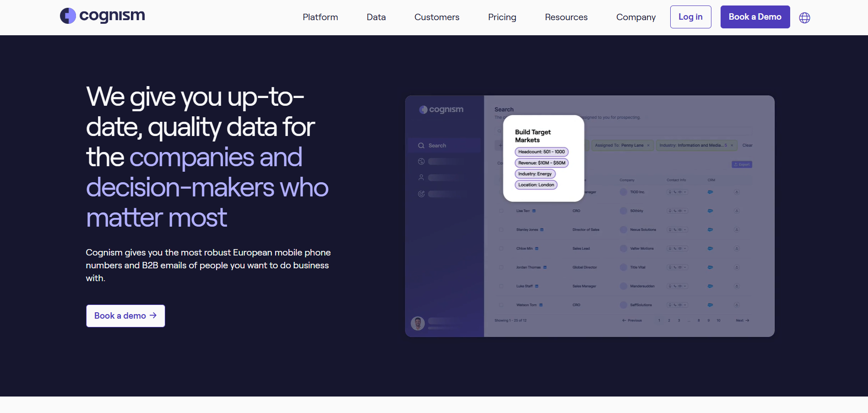Click the LinkedIn icon beside Chloe Min
The image size is (868, 413).
[x=537, y=249]
